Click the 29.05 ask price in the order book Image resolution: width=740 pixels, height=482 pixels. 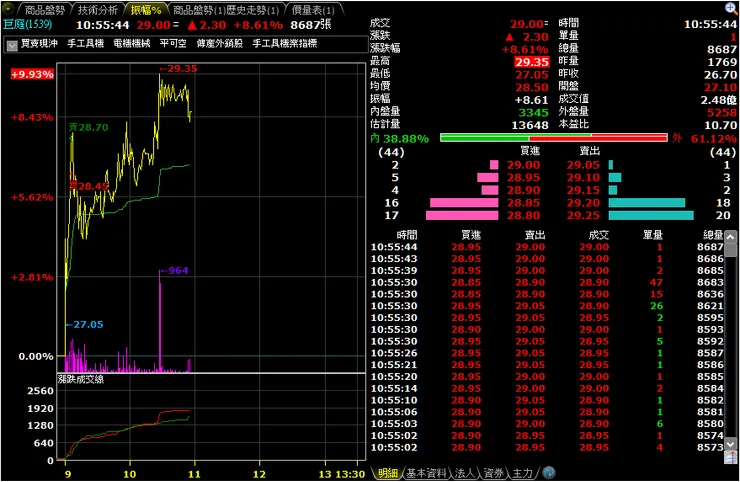coord(583,165)
